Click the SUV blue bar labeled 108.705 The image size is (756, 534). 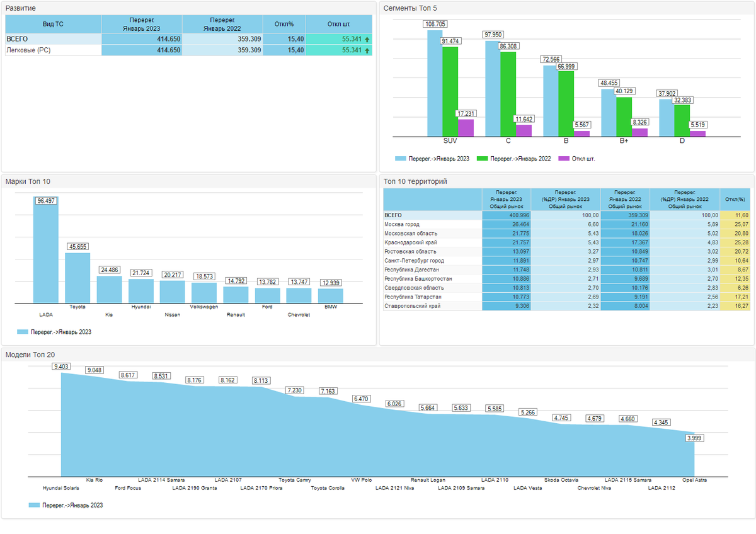tap(435, 83)
